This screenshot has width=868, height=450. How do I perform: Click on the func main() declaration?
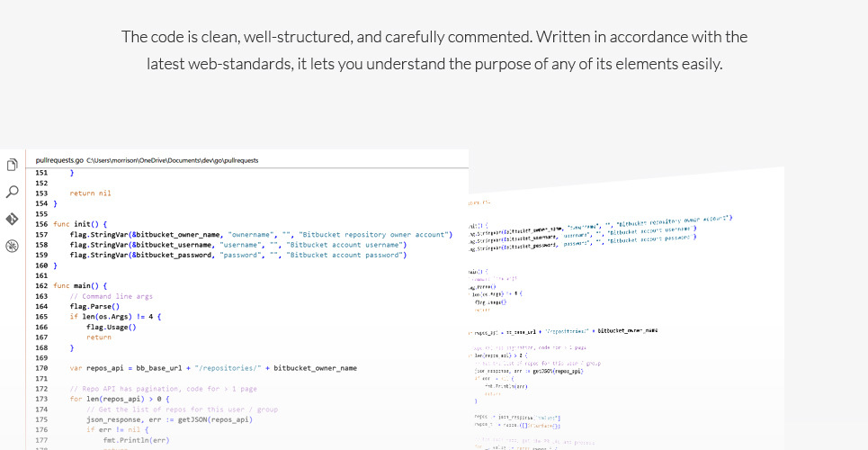(80, 285)
